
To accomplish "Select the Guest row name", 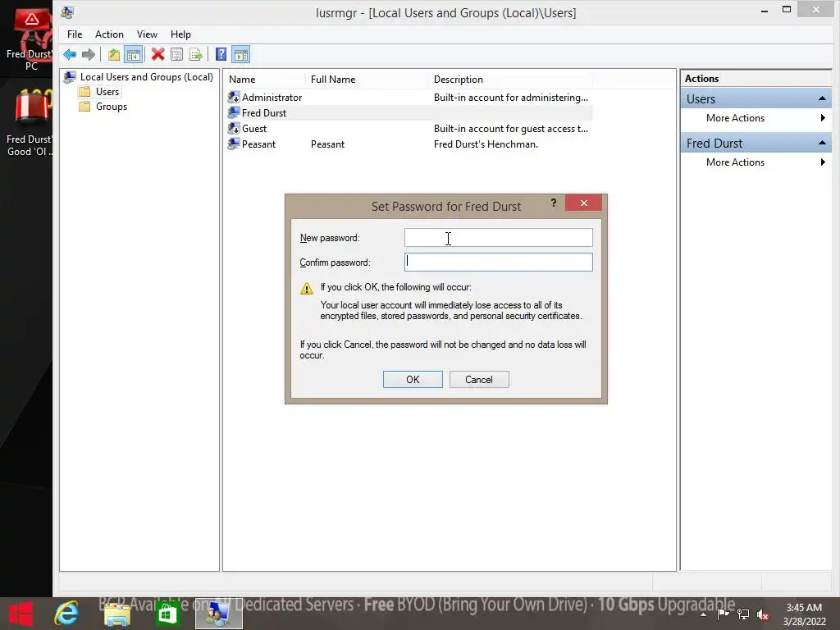I will [x=254, y=129].
